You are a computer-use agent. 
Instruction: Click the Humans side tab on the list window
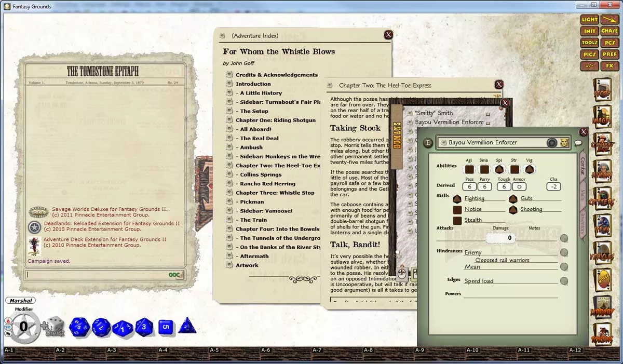point(397,137)
